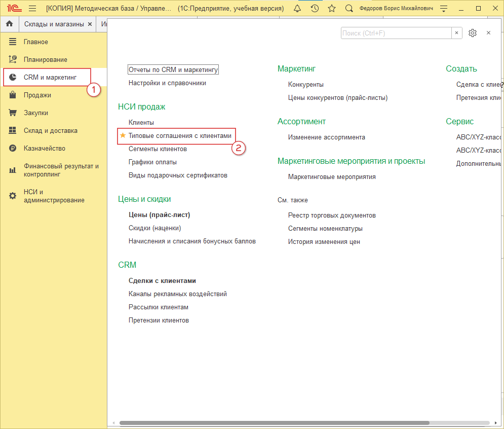Screen dimensions: 504x429
Task: Click the notifications bell icon
Action: pos(297,9)
